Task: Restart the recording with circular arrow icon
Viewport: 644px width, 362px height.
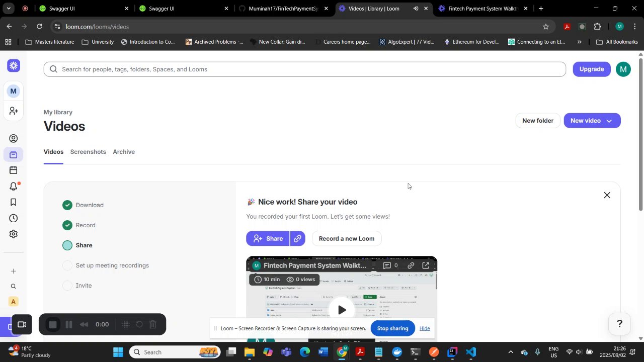Action: [139, 325]
